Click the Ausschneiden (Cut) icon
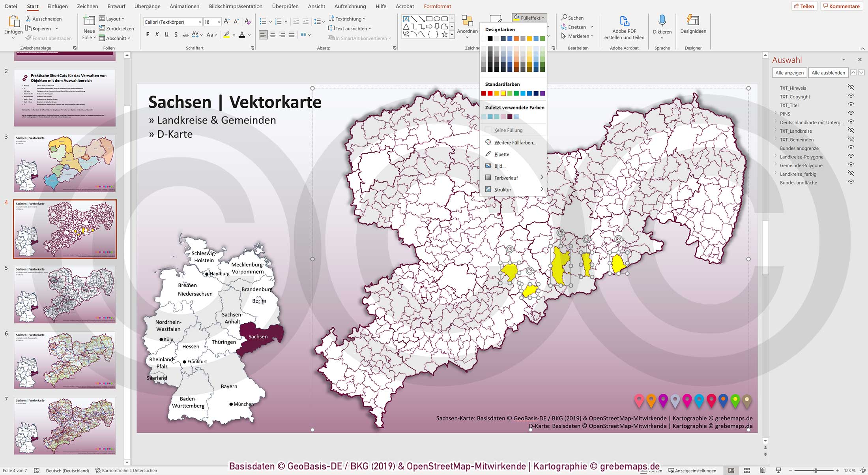Image resolution: width=868 pixels, height=475 pixels. (28, 18)
